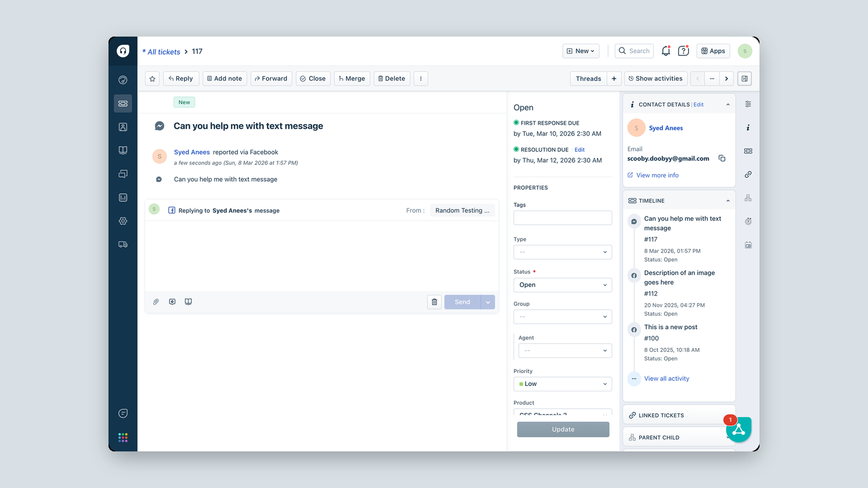Open the dashboard icon in the left sidebar
The height and width of the screenshot is (488, 868).
123,80
